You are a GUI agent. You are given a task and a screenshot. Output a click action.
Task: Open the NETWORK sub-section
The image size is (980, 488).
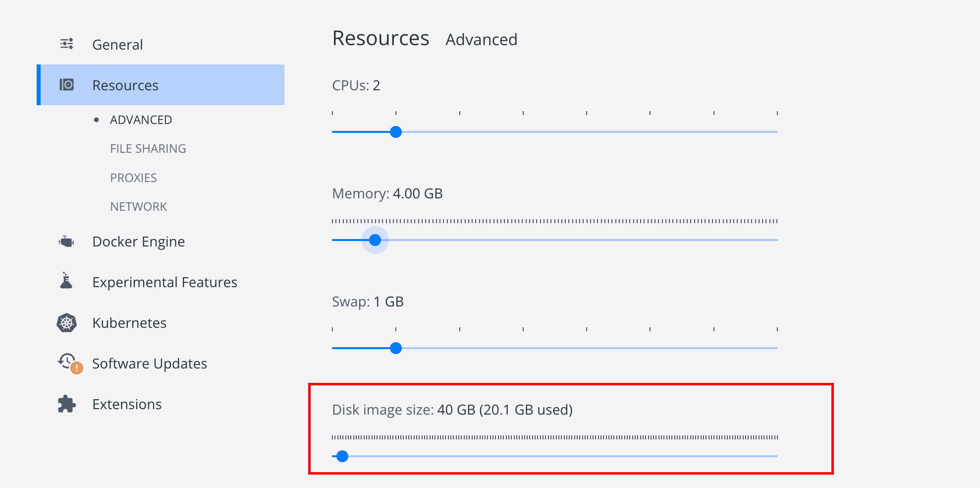point(138,207)
